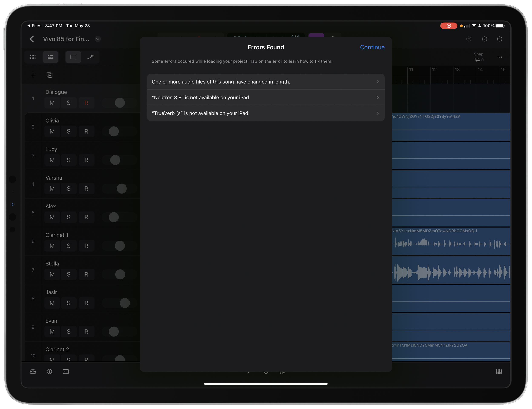Image resolution: width=532 pixels, height=409 pixels.
Task: Click bar 14 on the timeline ruler
Action: (480, 70)
